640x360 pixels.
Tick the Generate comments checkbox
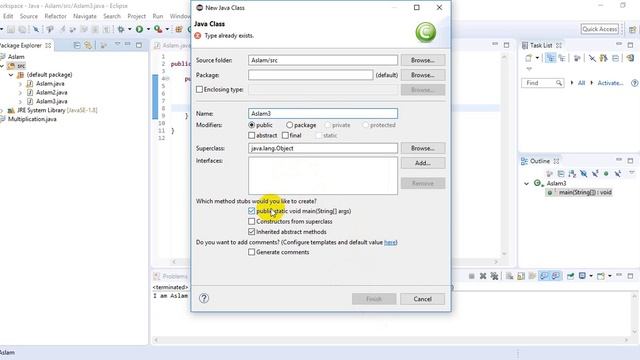click(251, 252)
